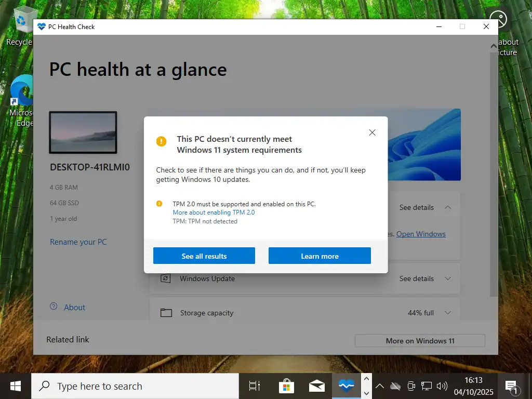Click PC Health Check taskbar icon
The width and height of the screenshot is (532, 399).
(346, 386)
